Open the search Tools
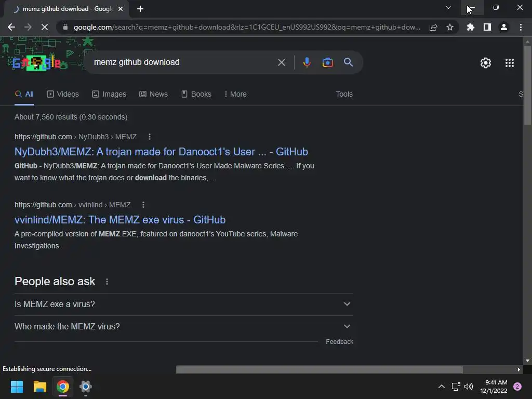 [344, 94]
